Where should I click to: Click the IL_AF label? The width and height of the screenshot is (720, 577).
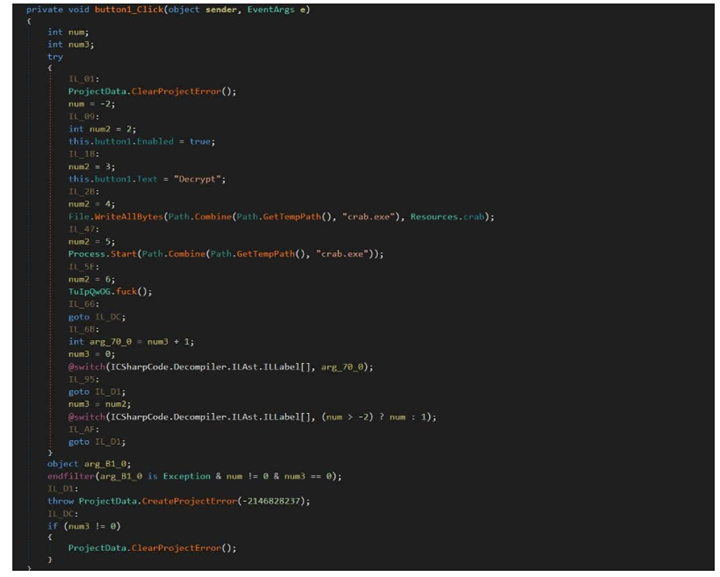click(x=80, y=427)
